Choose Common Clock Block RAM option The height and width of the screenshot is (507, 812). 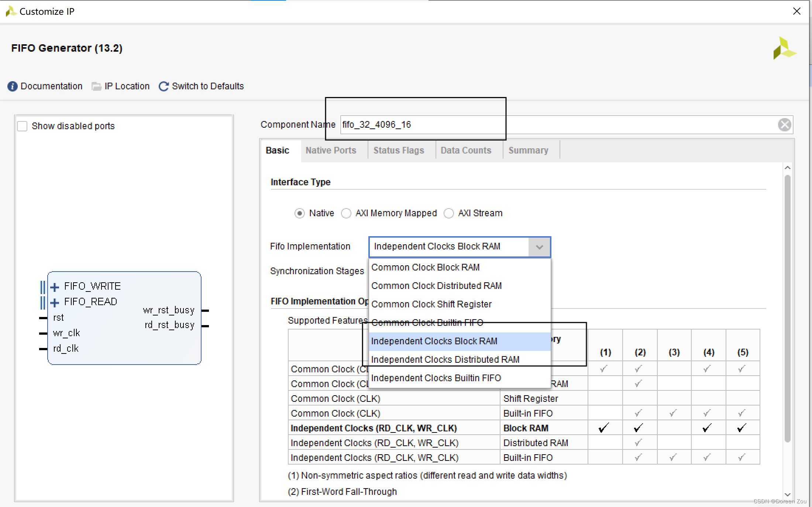tap(425, 268)
